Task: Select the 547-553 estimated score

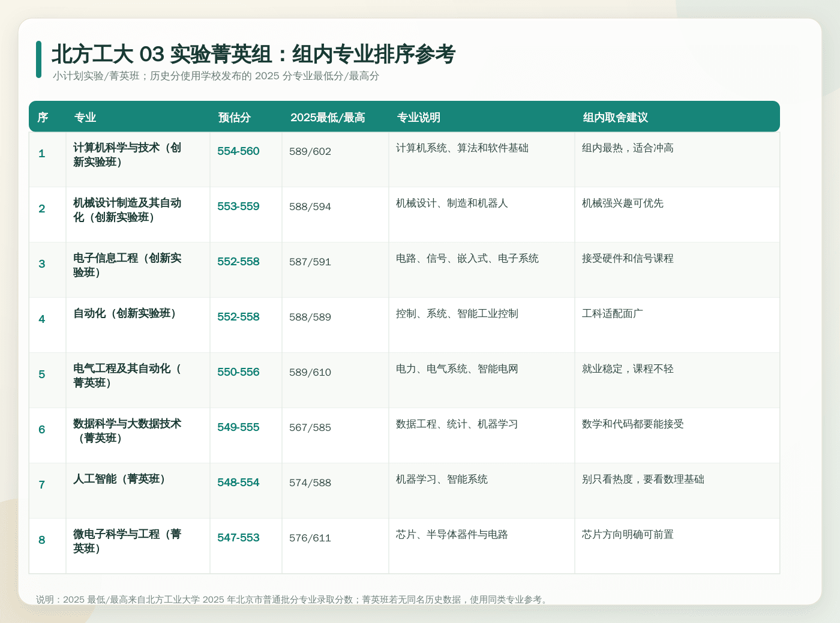Action: tap(238, 538)
